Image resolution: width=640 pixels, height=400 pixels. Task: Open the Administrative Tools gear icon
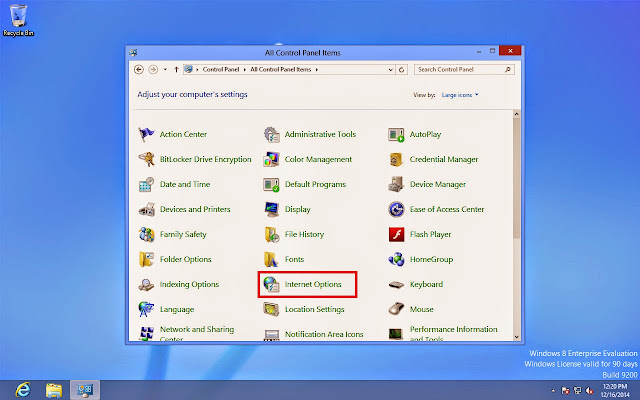tap(271, 134)
